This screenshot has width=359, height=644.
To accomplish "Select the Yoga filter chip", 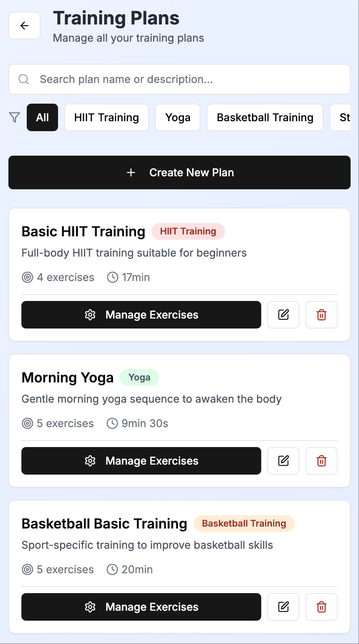I will [x=178, y=117].
